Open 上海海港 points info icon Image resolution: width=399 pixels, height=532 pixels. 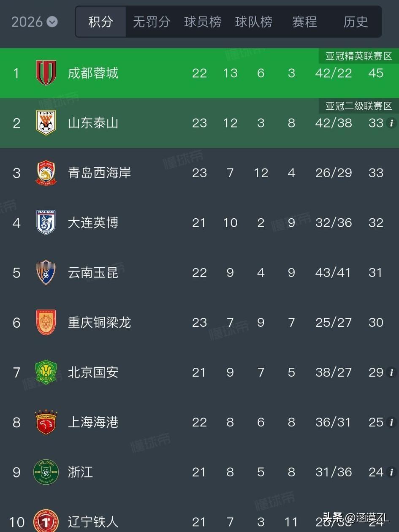point(391,422)
